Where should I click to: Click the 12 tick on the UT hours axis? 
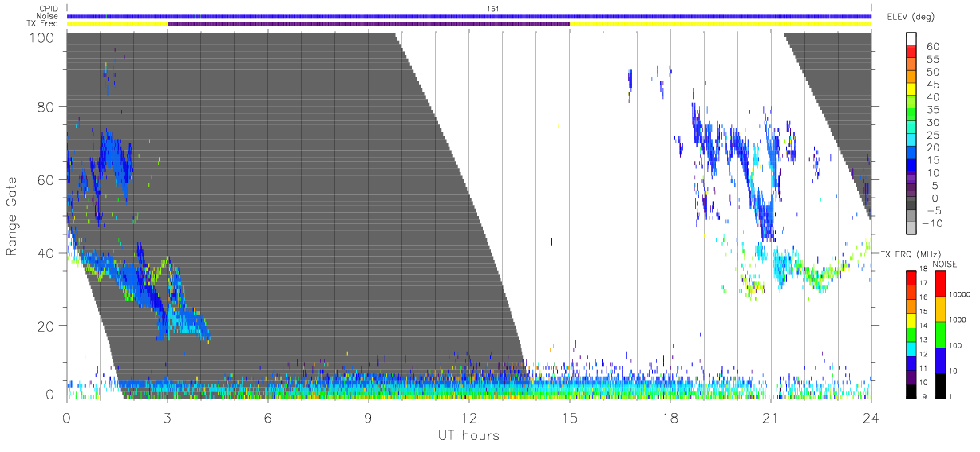[x=469, y=417]
